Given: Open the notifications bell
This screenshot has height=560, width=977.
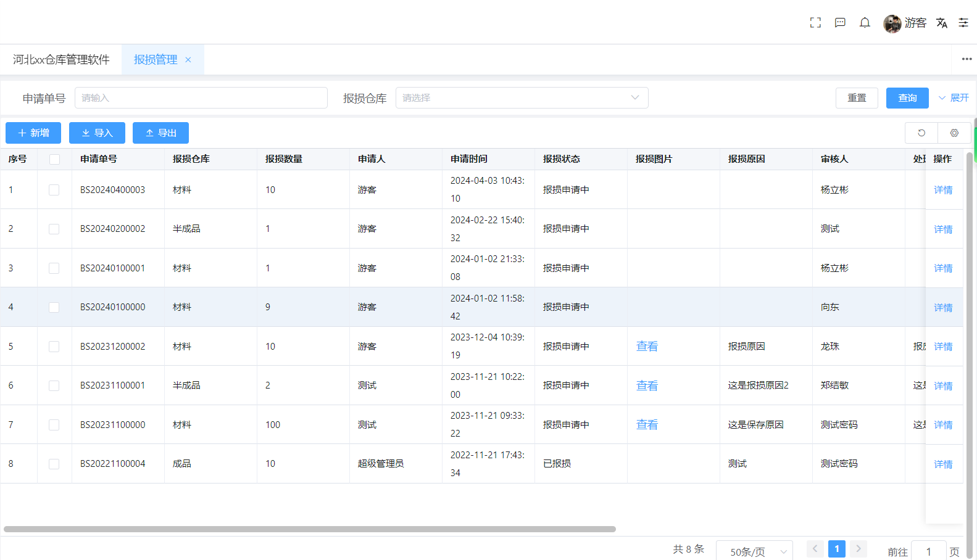Looking at the screenshot, I should [865, 23].
